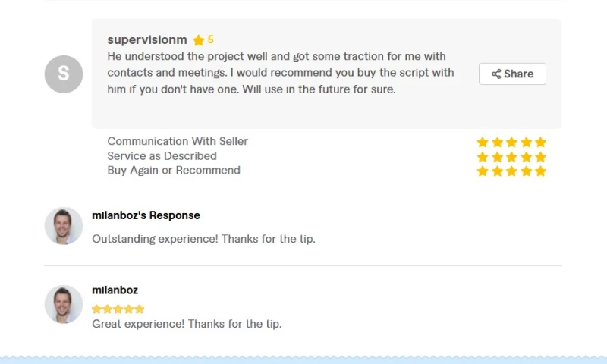Click the Service as Described star rating
Screen dimensions: 607x364
click(x=511, y=157)
